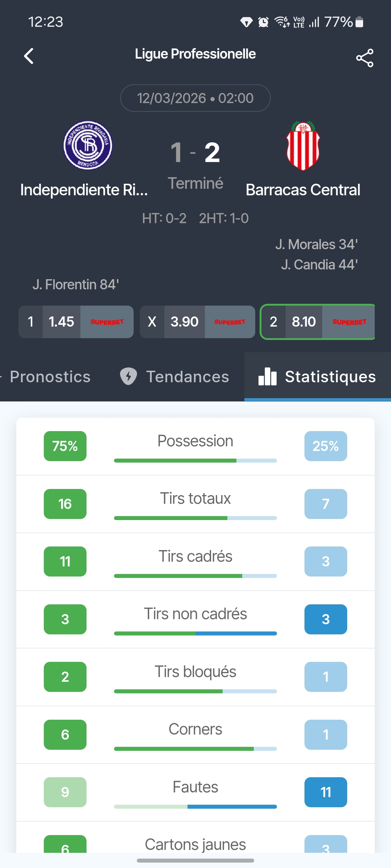391x868 pixels.
Task: Tap the match date 12/03/2026 pill
Action: [195, 98]
